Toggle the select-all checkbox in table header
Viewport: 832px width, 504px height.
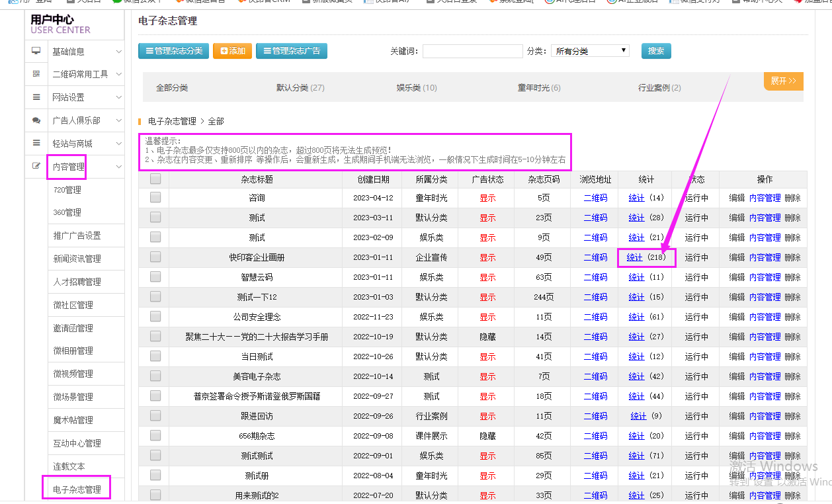point(155,179)
